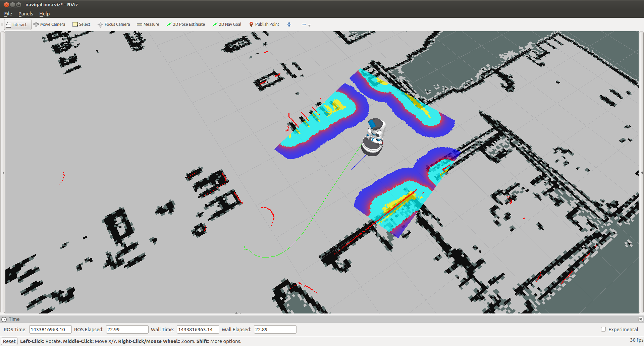Activate the Move Camera tool

click(49, 24)
